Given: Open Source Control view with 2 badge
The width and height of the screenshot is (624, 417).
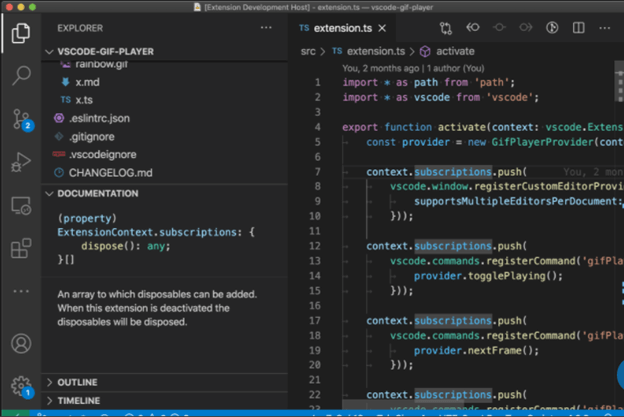Looking at the screenshot, I should point(22,119).
